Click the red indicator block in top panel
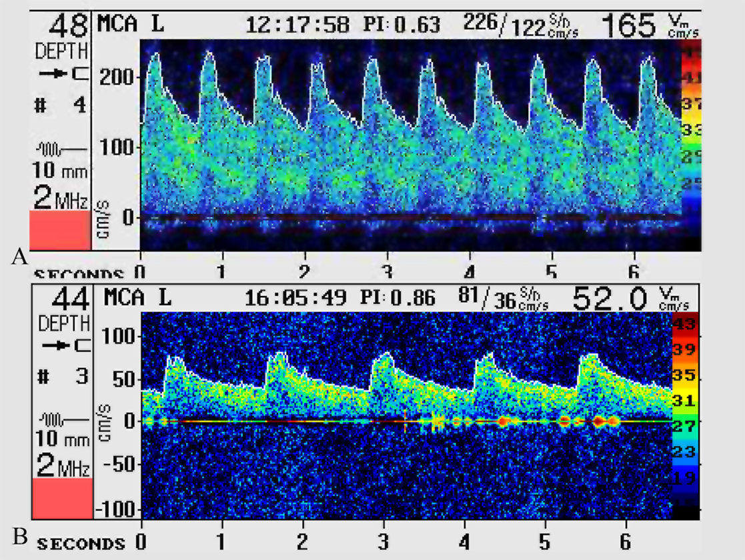745x560 pixels. tap(59, 230)
